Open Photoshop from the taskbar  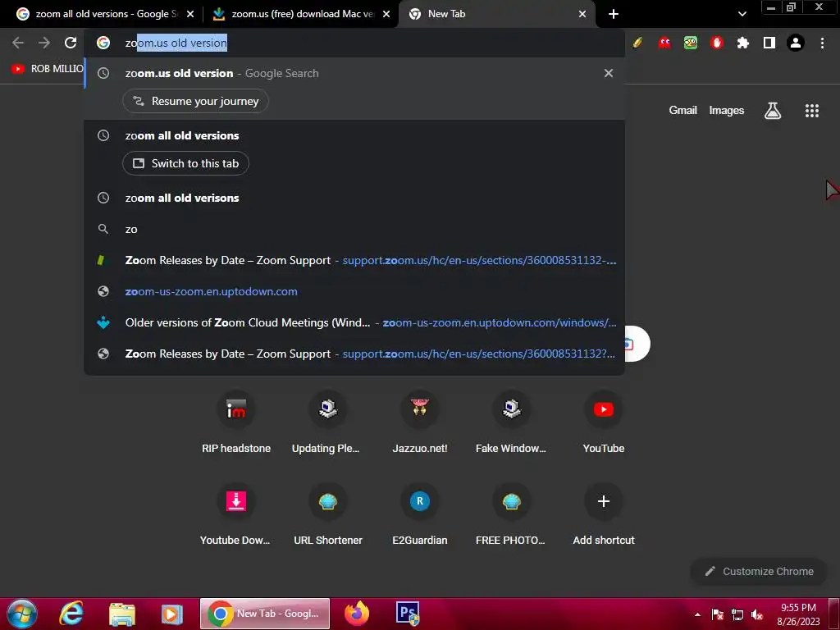tap(408, 614)
